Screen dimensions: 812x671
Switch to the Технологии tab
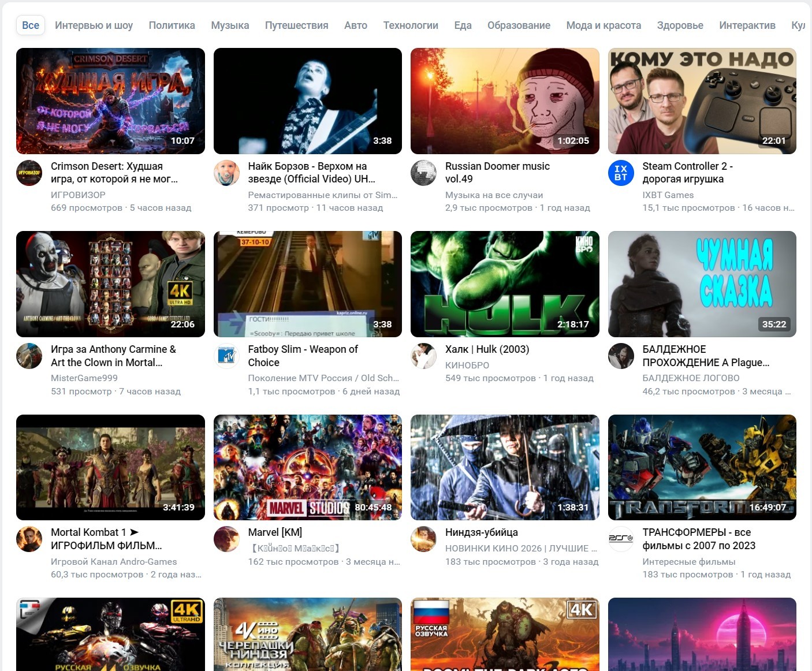[411, 25]
